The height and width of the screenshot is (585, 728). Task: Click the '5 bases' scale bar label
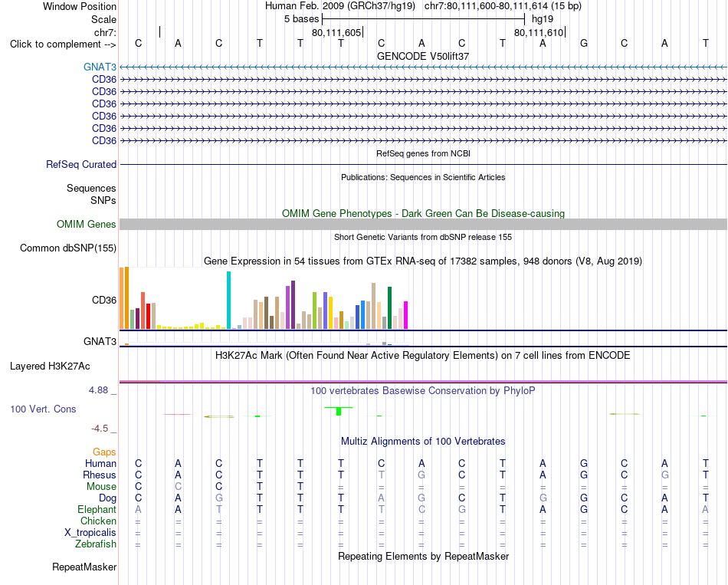pyautogui.click(x=302, y=19)
